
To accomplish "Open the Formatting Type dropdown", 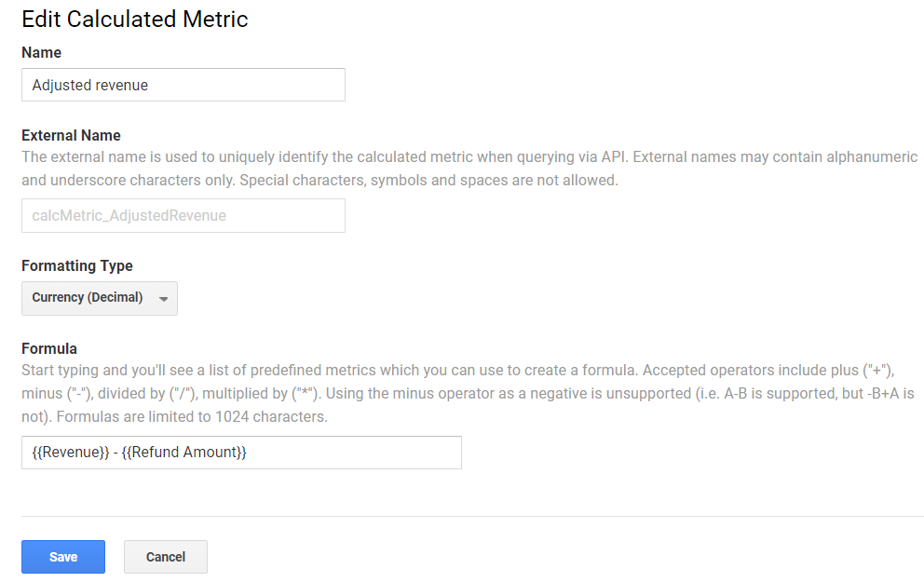I will coord(99,298).
